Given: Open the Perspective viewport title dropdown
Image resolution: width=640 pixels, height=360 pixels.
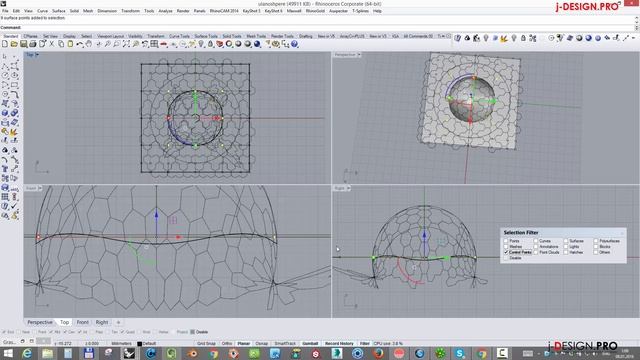Looking at the screenshot, I should coord(359,55).
